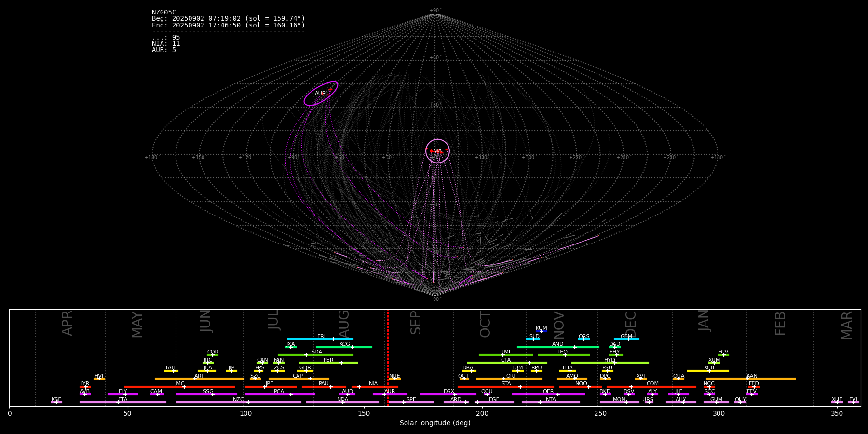868x434 pixels.
Task: Select the PAU shower label
Action: pos(324,384)
